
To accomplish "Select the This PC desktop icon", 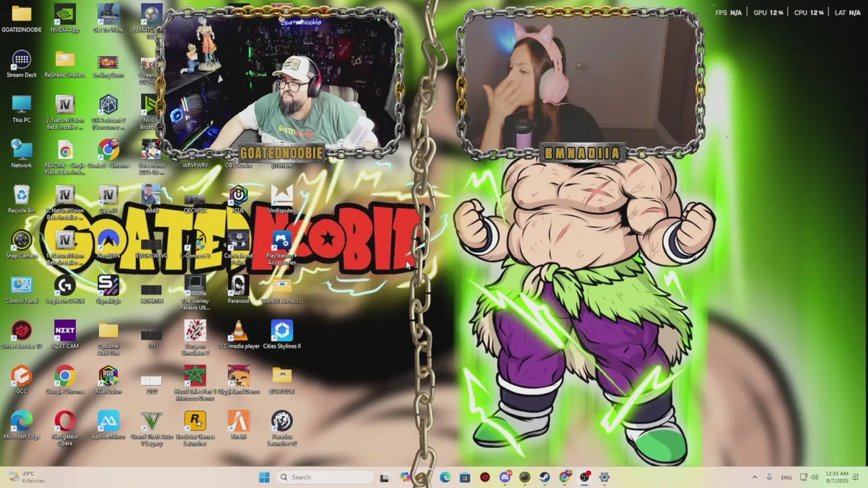I will click(x=21, y=108).
